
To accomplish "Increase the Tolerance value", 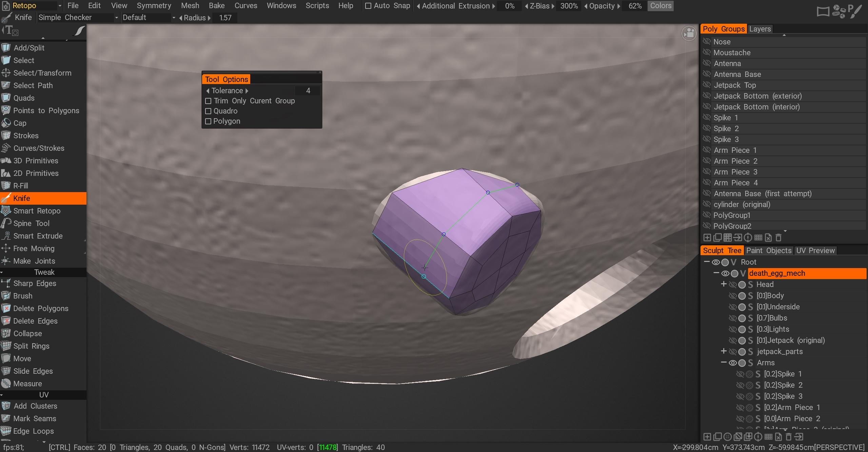I will tap(247, 90).
